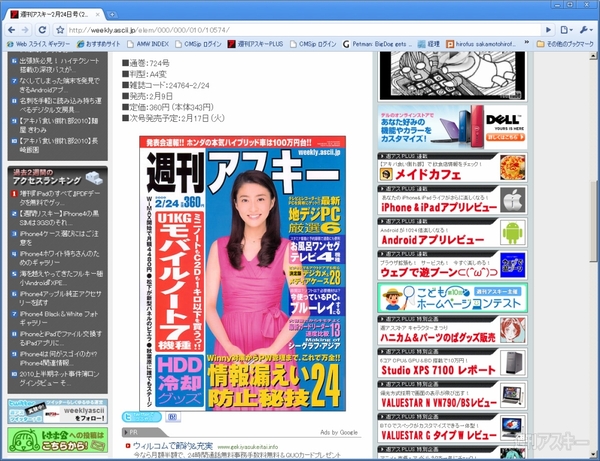Select the 週刊アスキー 2月24日号 tab
Viewport: 600px width, 461px height.
[52, 15]
